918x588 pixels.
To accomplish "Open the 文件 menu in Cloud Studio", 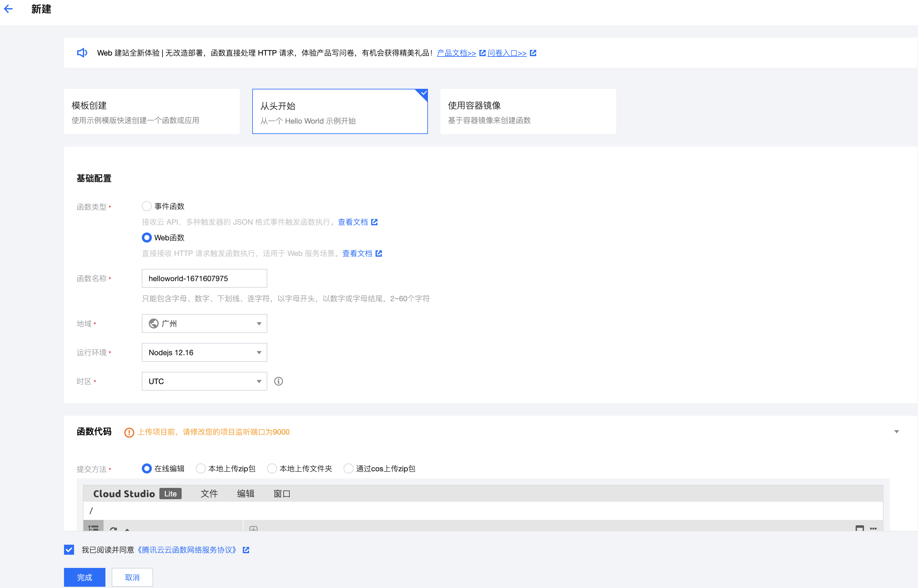I will pyautogui.click(x=209, y=494).
